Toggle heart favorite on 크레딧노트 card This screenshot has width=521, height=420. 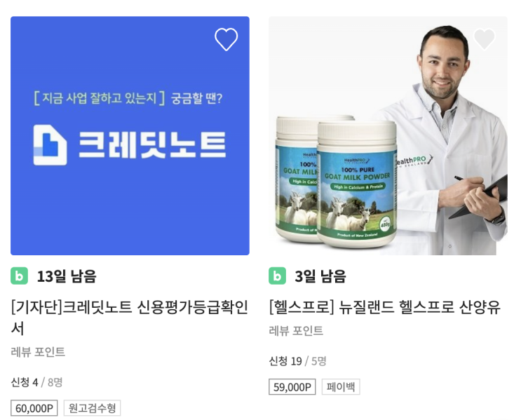pos(226,39)
